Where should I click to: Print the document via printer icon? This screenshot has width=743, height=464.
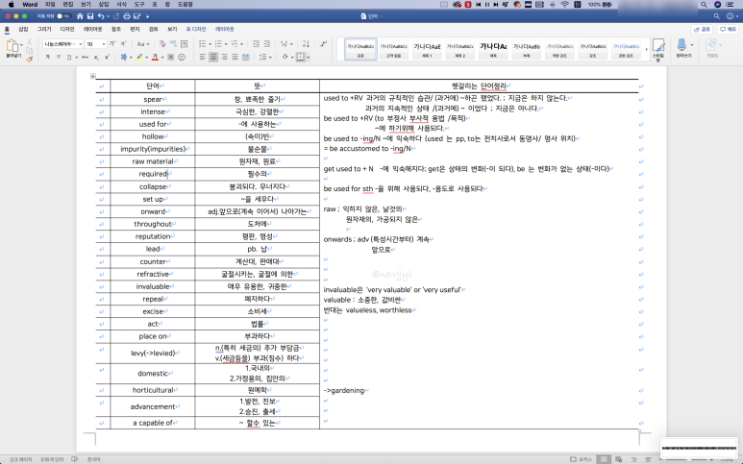(x=127, y=16)
